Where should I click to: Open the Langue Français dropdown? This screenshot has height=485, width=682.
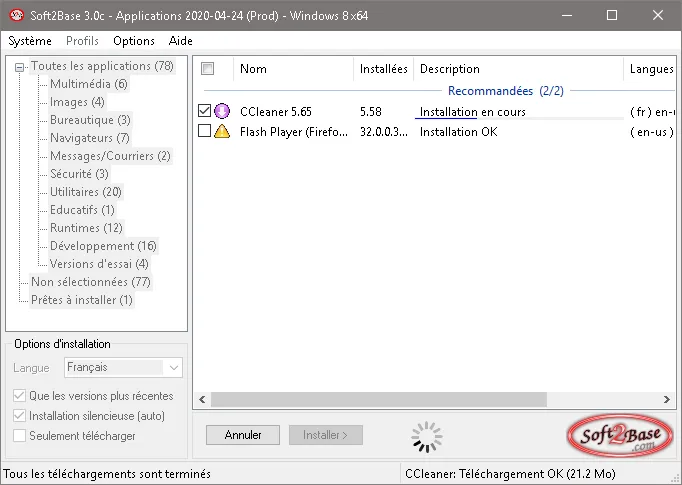click(x=124, y=368)
